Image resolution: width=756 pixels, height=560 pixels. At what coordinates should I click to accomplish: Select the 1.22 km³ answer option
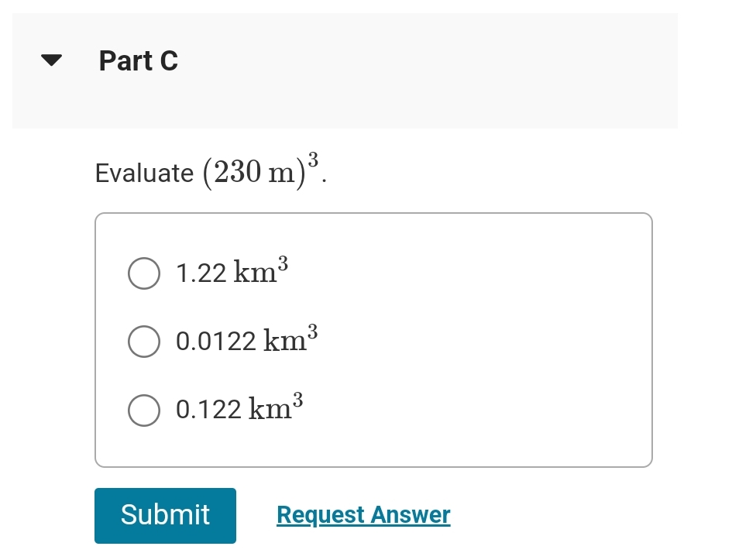(x=144, y=273)
